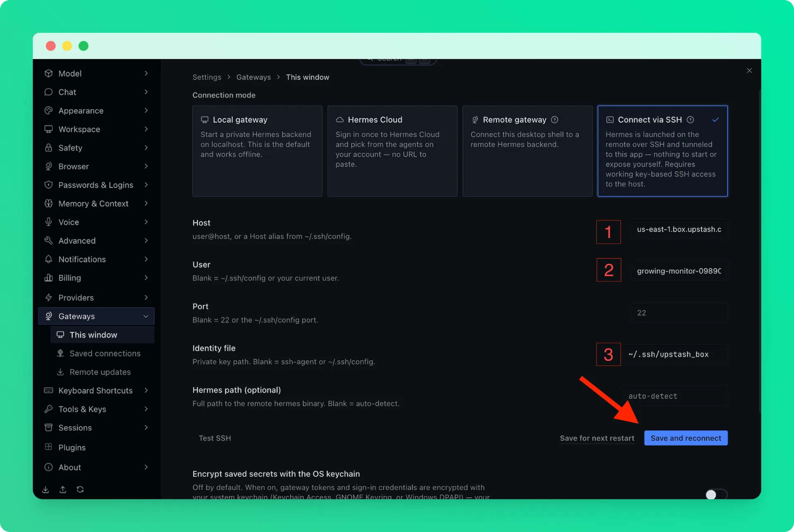Close the settings panel with the X icon

749,71
